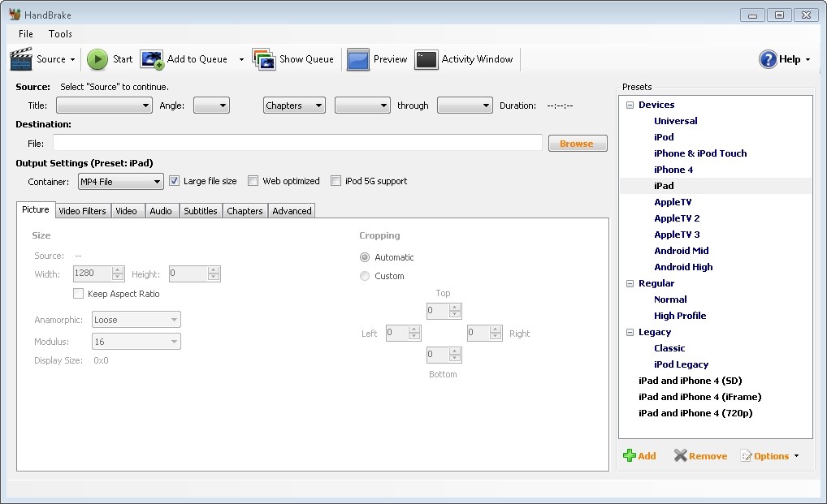Click the Show Queue label
This screenshot has height=504, width=827.
click(x=306, y=59)
